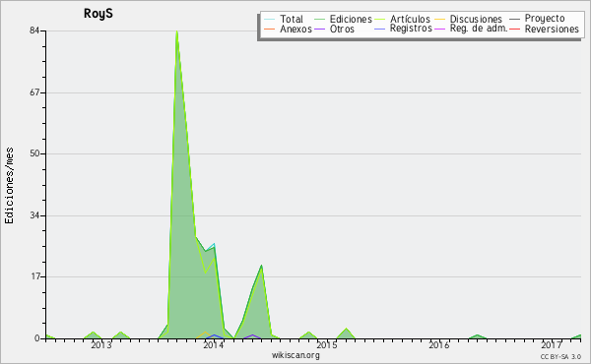This screenshot has height=364, width=591.
Task: Click the chart title RoyS
Action: (98, 14)
